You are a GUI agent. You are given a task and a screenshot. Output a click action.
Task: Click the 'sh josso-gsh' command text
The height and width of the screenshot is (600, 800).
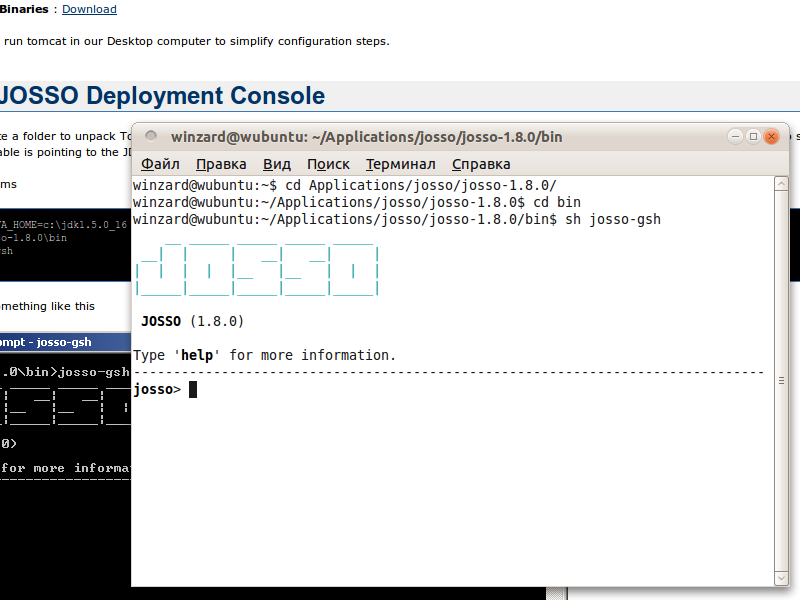pyautogui.click(x=613, y=219)
